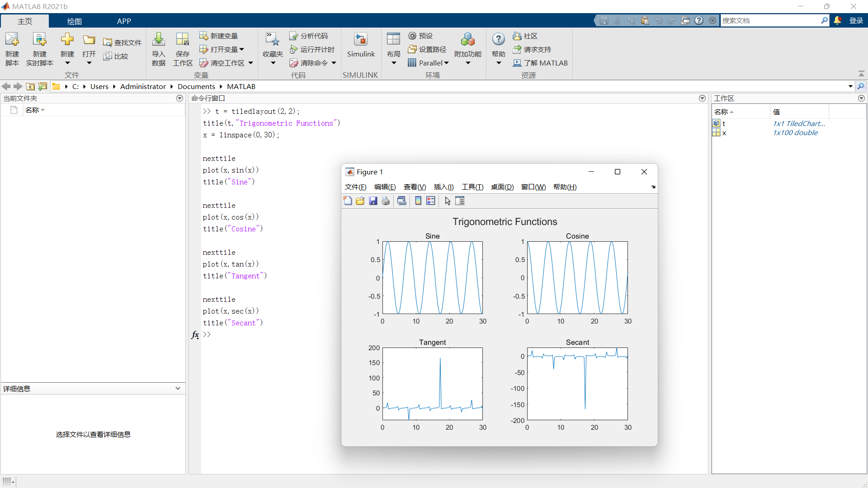868x488 pixels.
Task: Click the Switch Windows icon in quick access toolbar
Action: click(685, 20)
